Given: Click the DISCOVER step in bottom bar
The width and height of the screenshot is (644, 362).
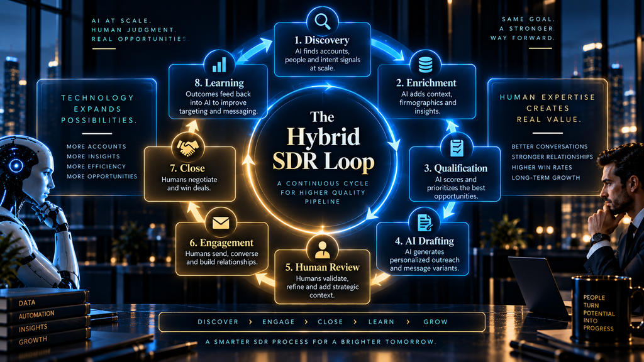Looking at the screenshot, I should [218, 322].
